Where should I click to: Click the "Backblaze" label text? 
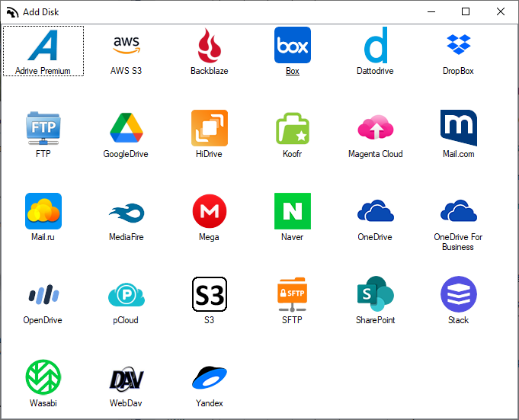pos(209,71)
